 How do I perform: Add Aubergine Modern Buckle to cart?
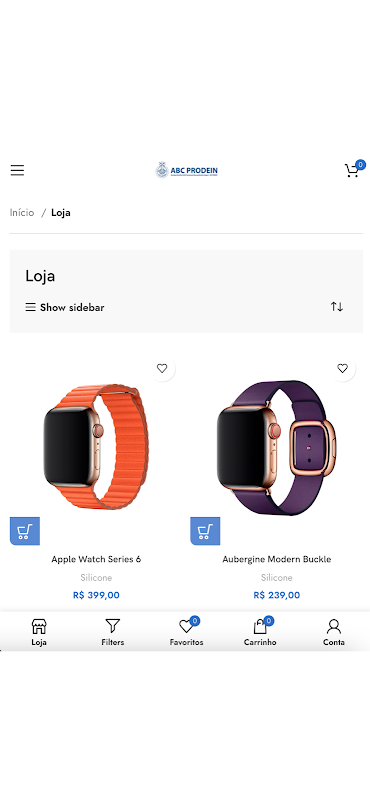tap(205, 531)
